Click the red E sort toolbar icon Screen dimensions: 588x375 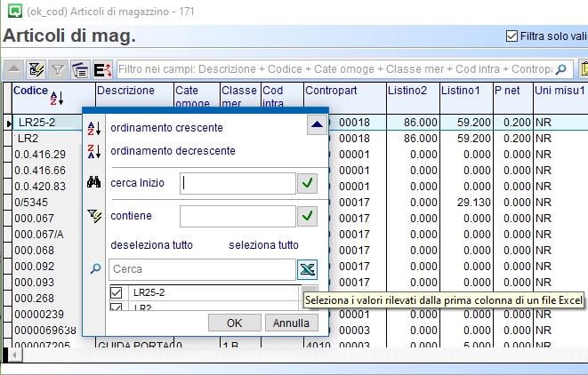pos(101,69)
